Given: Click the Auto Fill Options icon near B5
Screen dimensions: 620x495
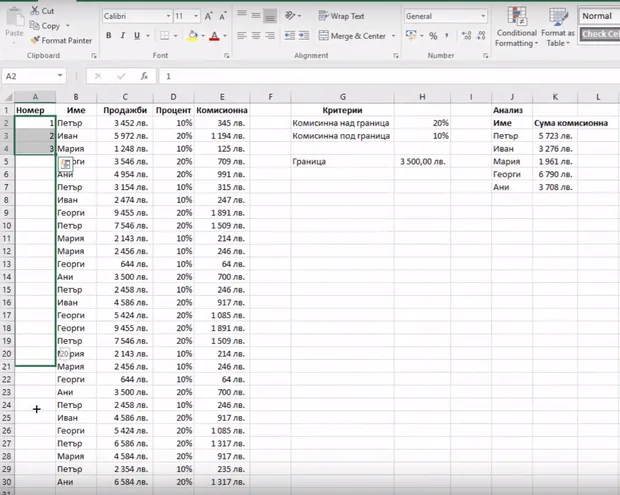Looking at the screenshot, I should tap(66, 164).
